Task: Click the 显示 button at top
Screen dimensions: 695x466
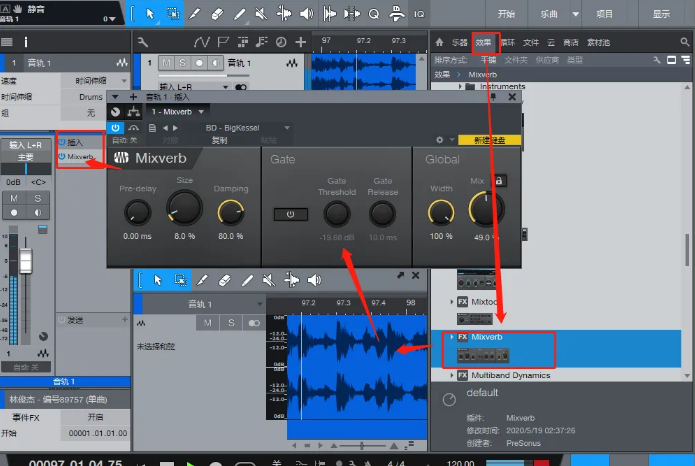Action: click(x=661, y=14)
